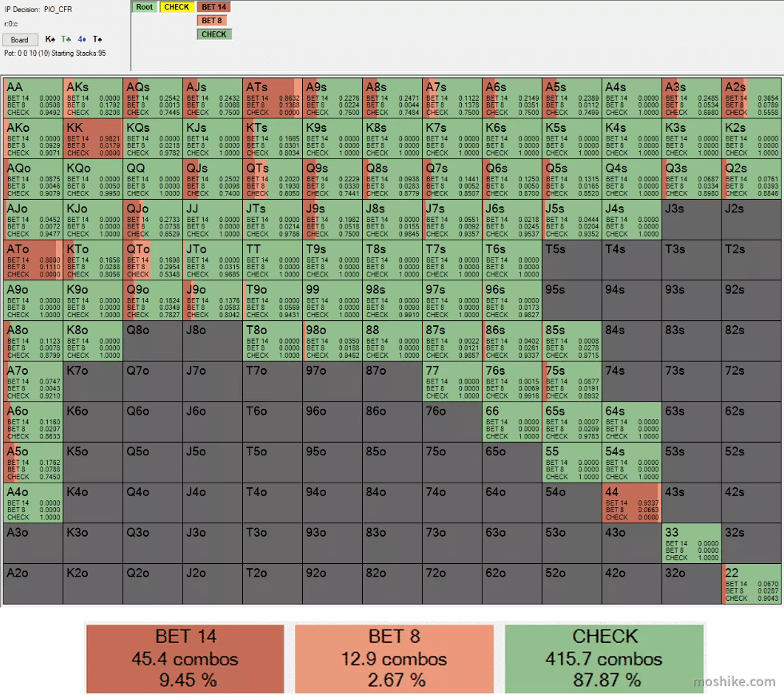
Task: Select the KK hand cell
Action: 93,138
